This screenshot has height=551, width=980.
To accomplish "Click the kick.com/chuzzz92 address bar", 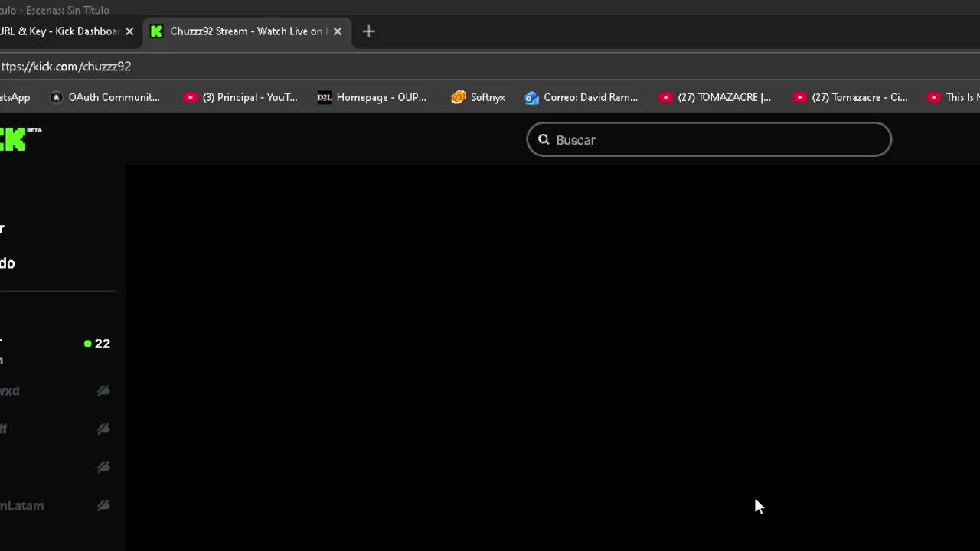I will tap(490, 67).
